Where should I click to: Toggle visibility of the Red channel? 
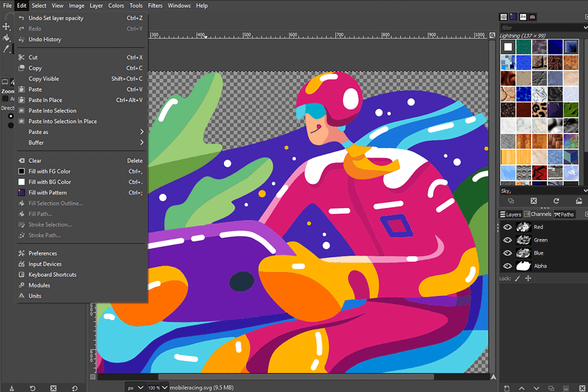507,227
